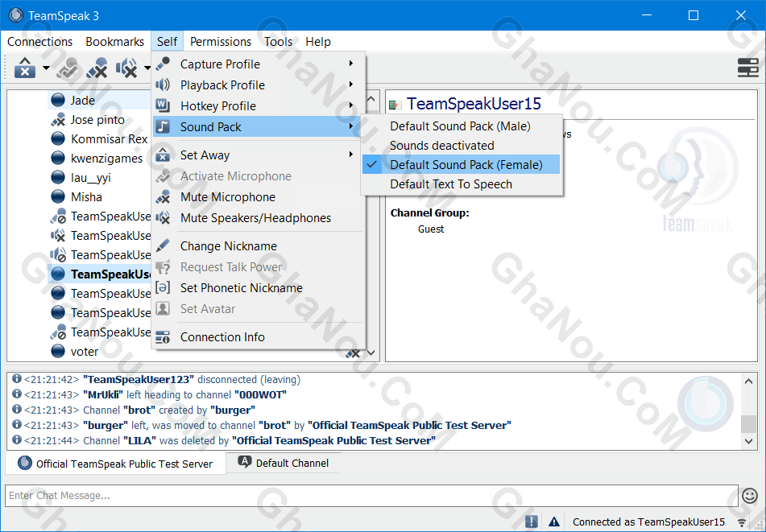Switch to Default Channel chat tab
This screenshot has height=532, width=766.
tap(284, 463)
